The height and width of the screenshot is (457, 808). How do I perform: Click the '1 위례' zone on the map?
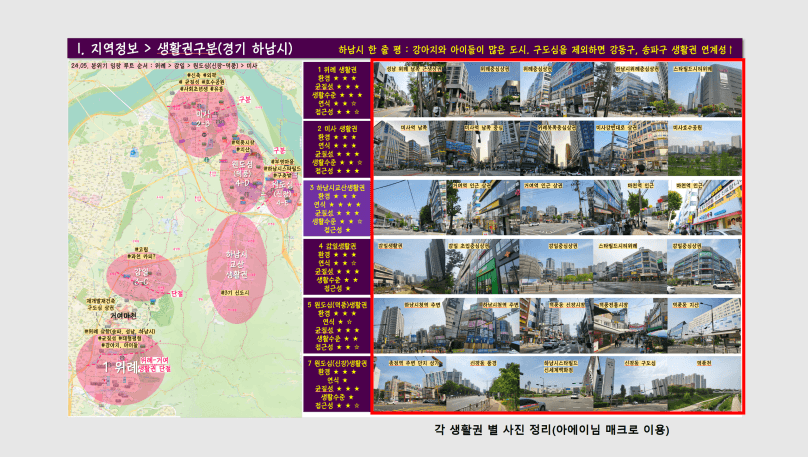pos(120,368)
